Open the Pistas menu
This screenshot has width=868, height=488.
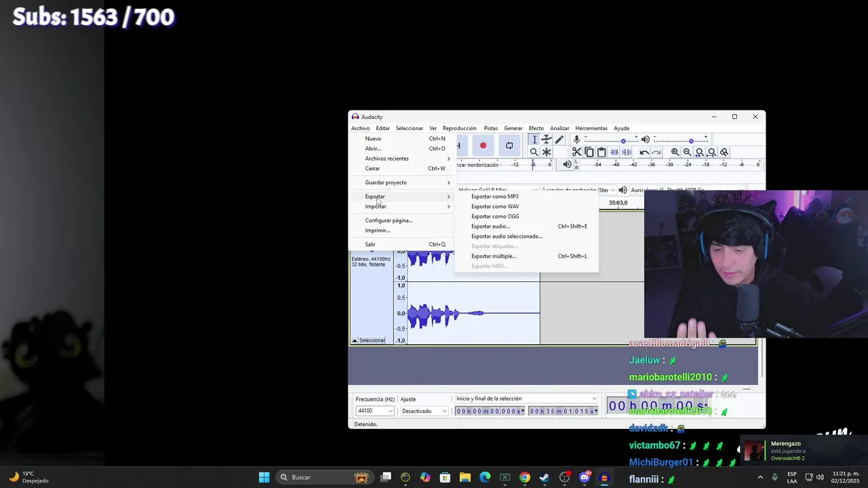[491, 128]
